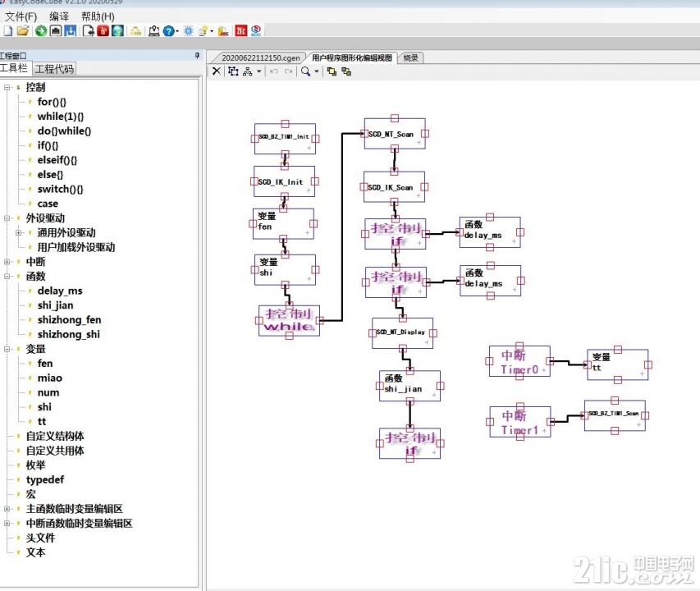Click the 变量 tt block on canvas
Image resolution: width=700 pixels, height=591 pixels.
617,364
